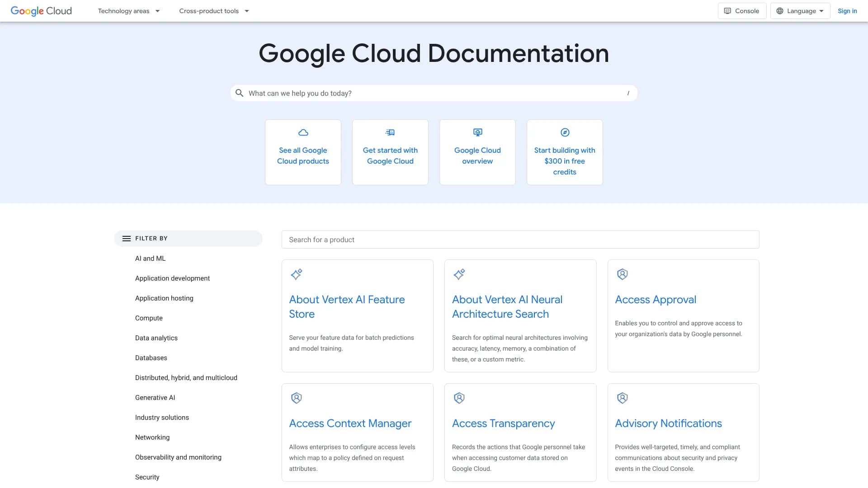Click shield icon on Access Transparency card
868x488 pixels.
click(459, 398)
